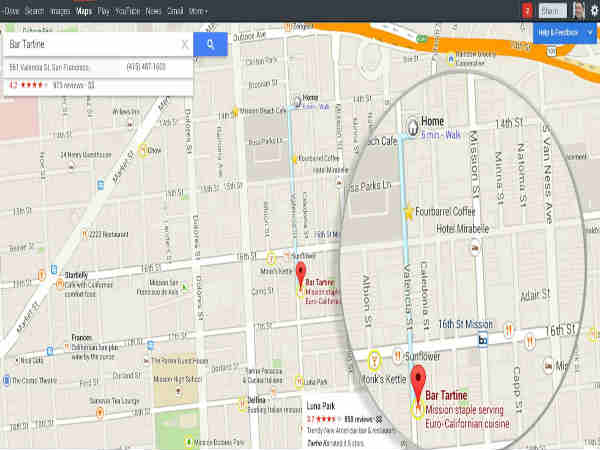Viewport: 600px width, 450px height.
Task: Clear the Bar Tartine search text
Action: click(185, 45)
